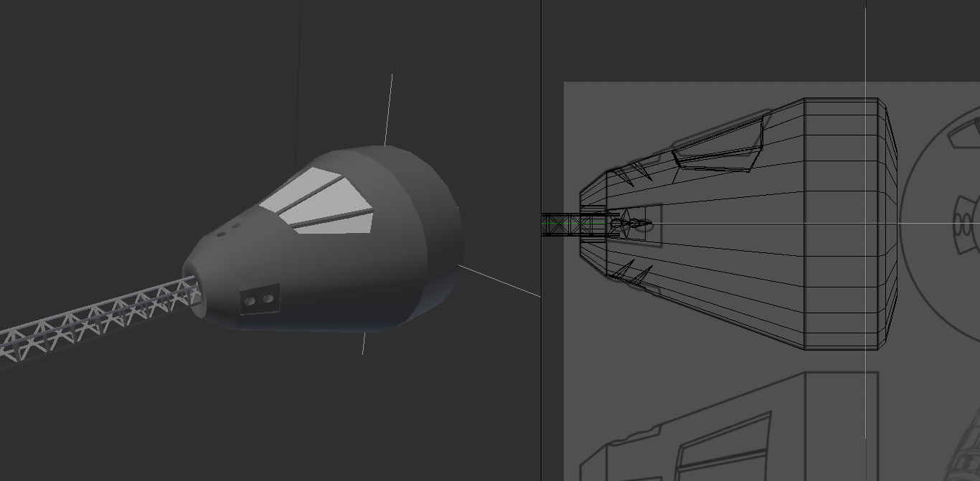The height and width of the screenshot is (481, 980).
Task: Click the wireframe cockpit window outline
Action: pos(717,145)
